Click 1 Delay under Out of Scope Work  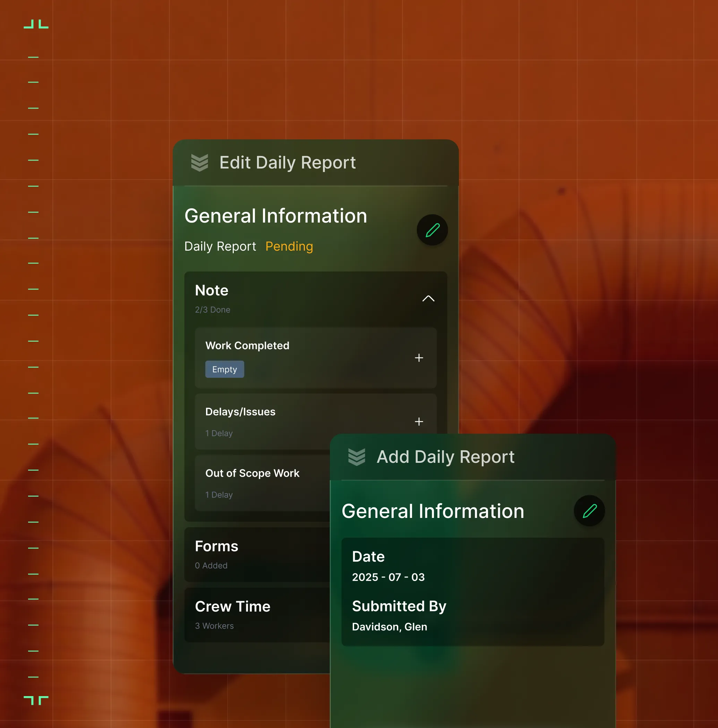tap(219, 495)
